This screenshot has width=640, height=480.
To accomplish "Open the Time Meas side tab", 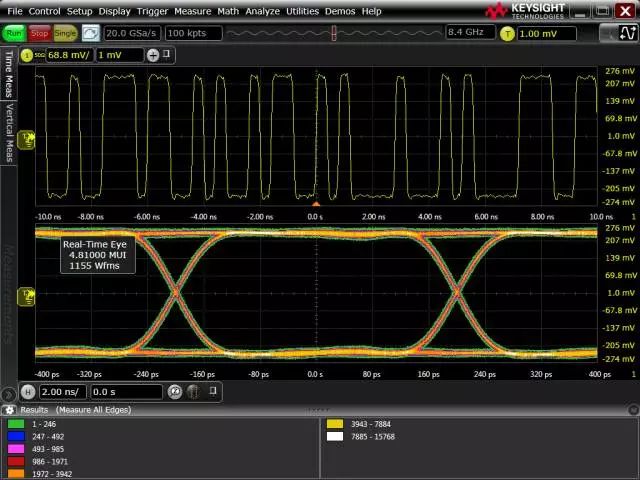I will 9,73.
